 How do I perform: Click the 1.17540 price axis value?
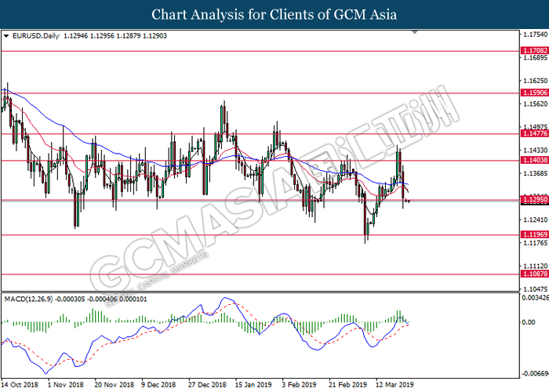click(535, 34)
